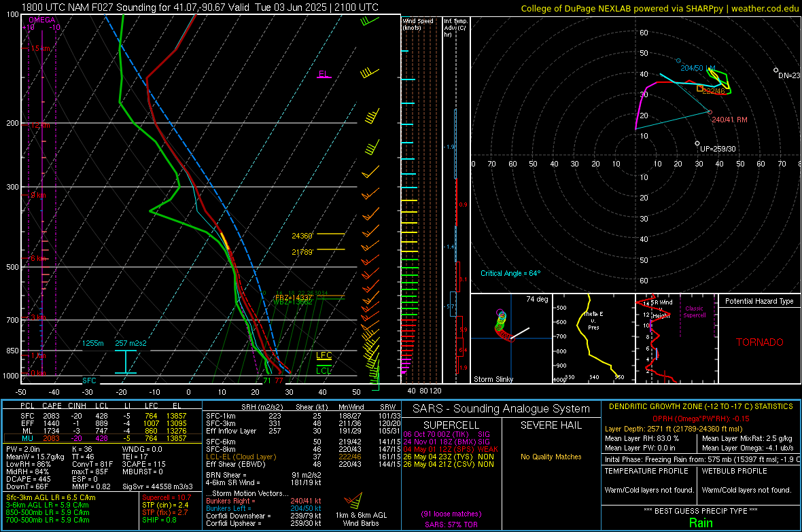Image resolution: width=802 pixels, height=532 pixels.
Task: Click the green Rain precip type text
Action: point(701,522)
